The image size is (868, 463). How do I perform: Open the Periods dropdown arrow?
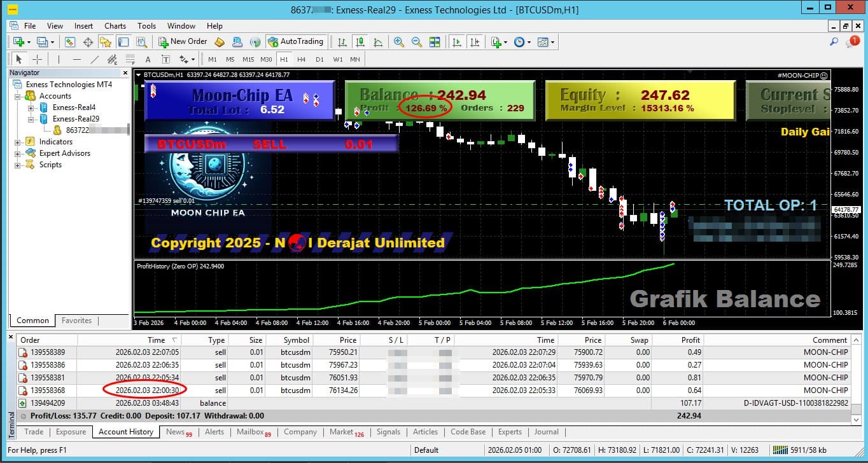pyautogui.click(x=529, y=42)
